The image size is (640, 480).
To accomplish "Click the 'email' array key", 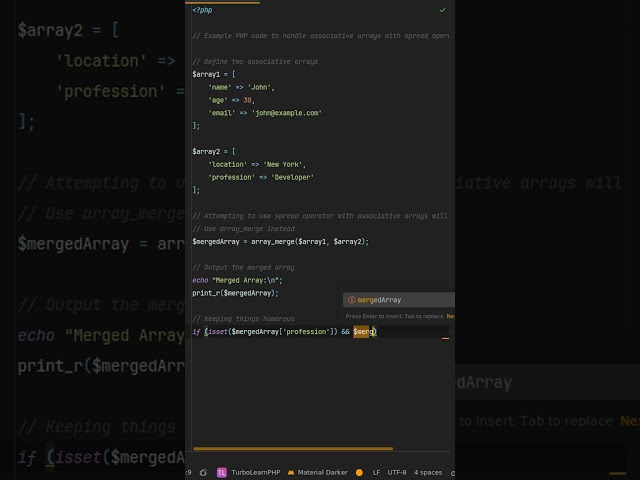I will click(222, 113).
